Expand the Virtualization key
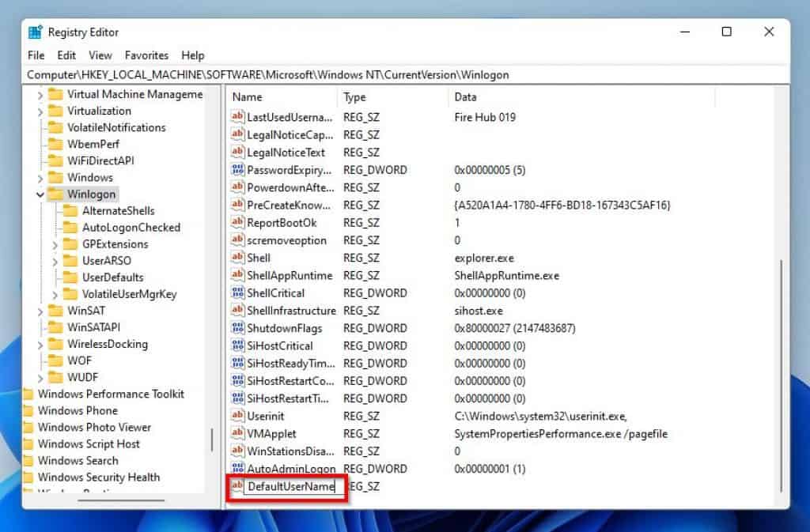Viewport: 810px width, 532px height. (x=40, y=111)
